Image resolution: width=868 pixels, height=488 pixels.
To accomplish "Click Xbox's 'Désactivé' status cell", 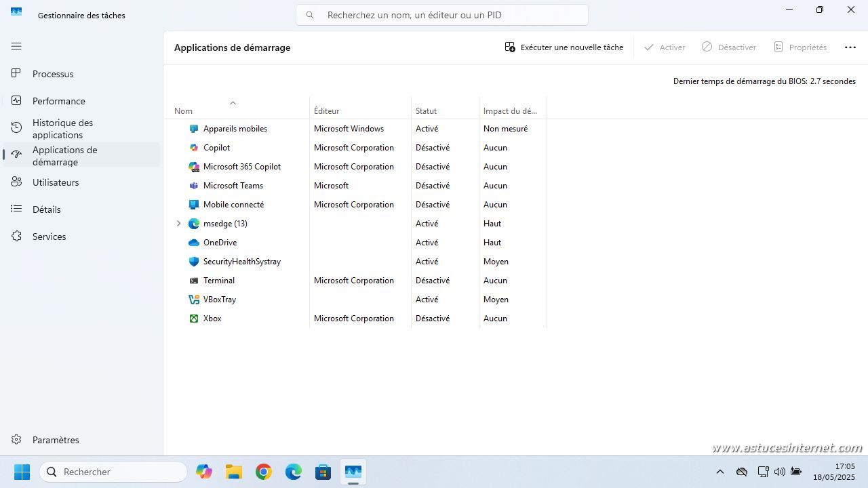I will pyautogui.click(x=433, y=319).
